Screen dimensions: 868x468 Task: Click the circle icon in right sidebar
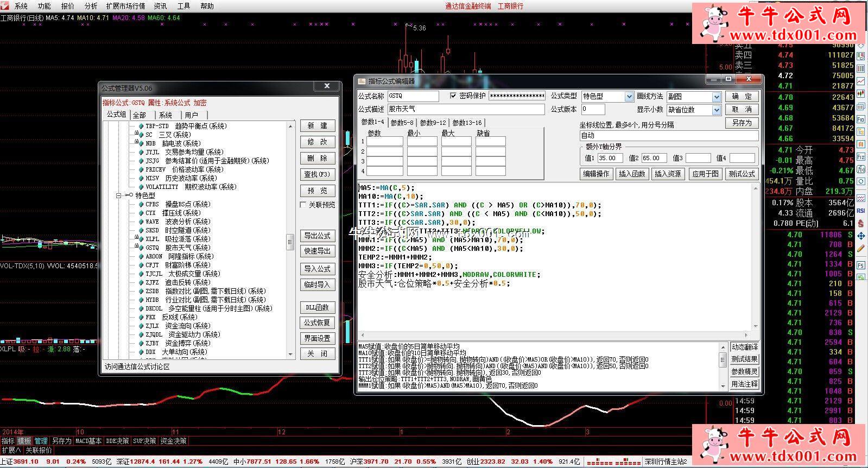861,181
